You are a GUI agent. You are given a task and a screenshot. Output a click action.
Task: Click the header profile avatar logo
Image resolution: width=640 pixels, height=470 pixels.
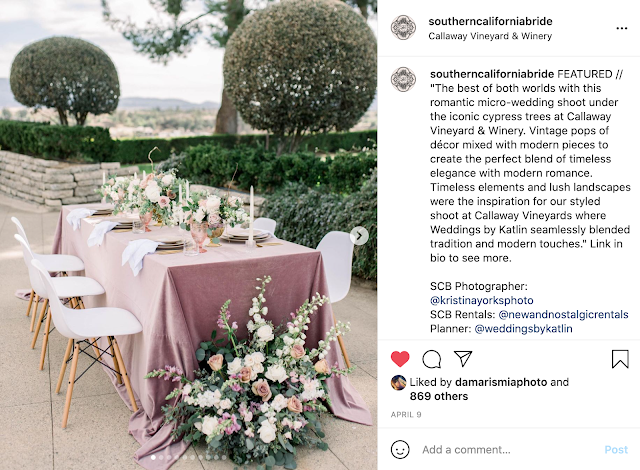(403, 27)
